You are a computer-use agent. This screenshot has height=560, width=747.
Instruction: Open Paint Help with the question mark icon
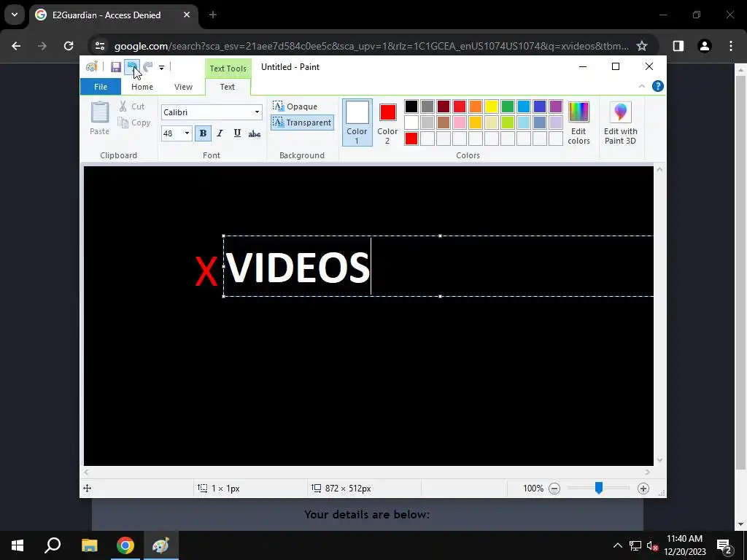click(658, 86)
